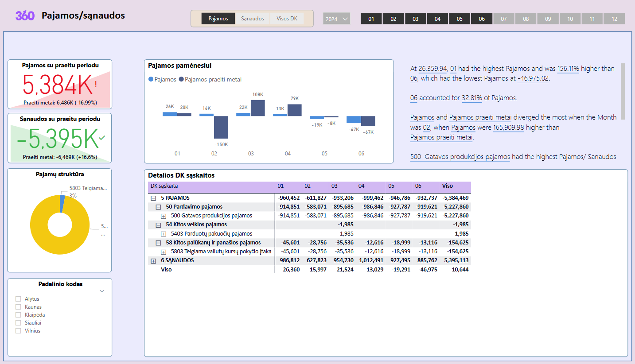Click the Viso row label in table

tap(166, 269)
